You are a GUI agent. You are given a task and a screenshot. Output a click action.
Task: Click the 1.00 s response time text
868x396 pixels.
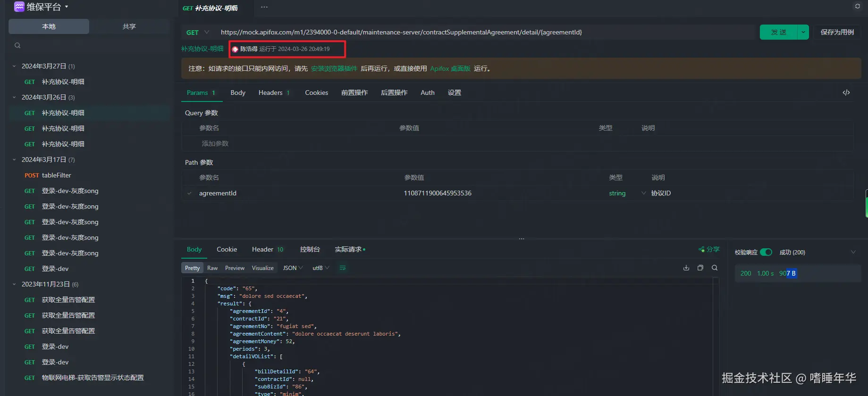coord(765,273)
